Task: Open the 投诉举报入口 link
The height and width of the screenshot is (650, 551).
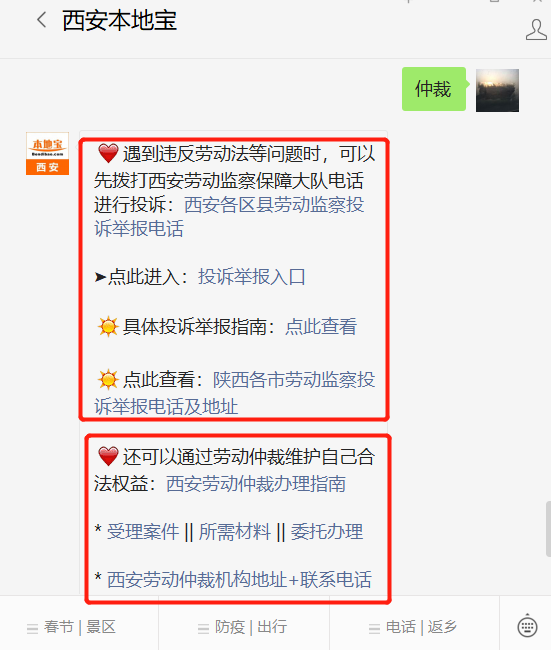Action: pyautogui.click(x=252, y=276)
